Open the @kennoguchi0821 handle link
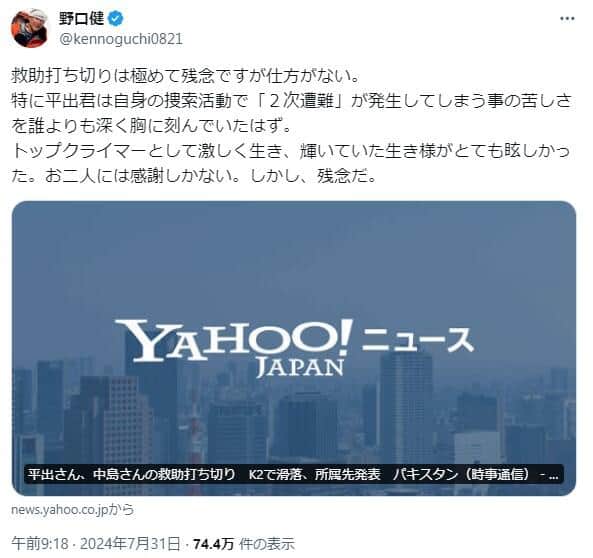The image size is (593, 558). pos(121,39)
